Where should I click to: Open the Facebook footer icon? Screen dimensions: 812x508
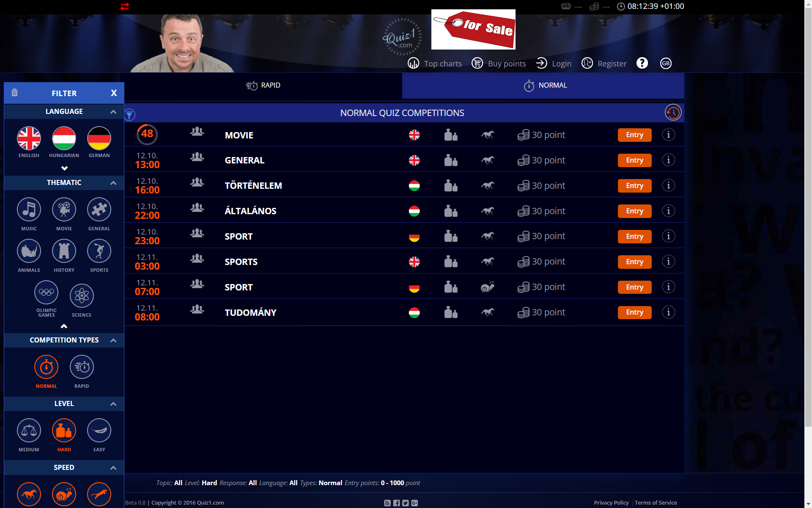[x=396, y=503]
